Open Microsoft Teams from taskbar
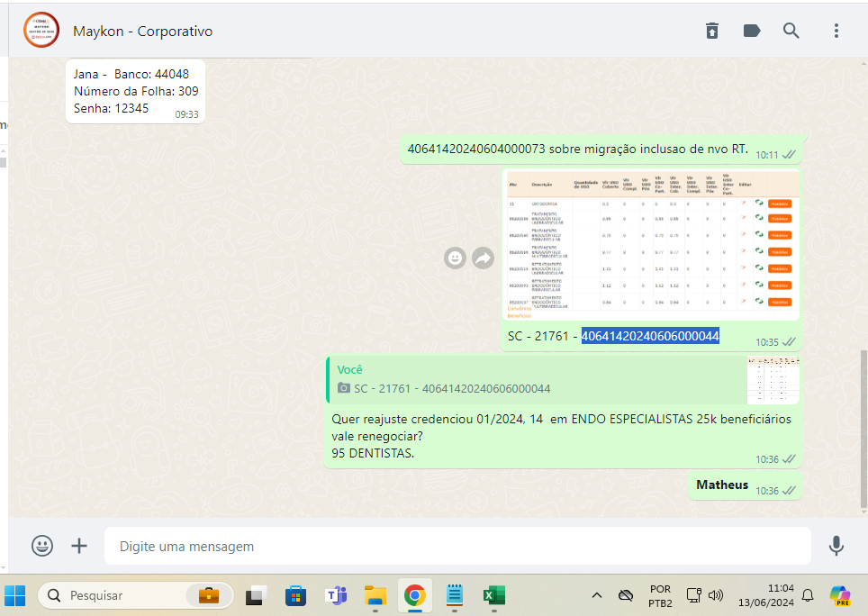 tap(336, 595)
